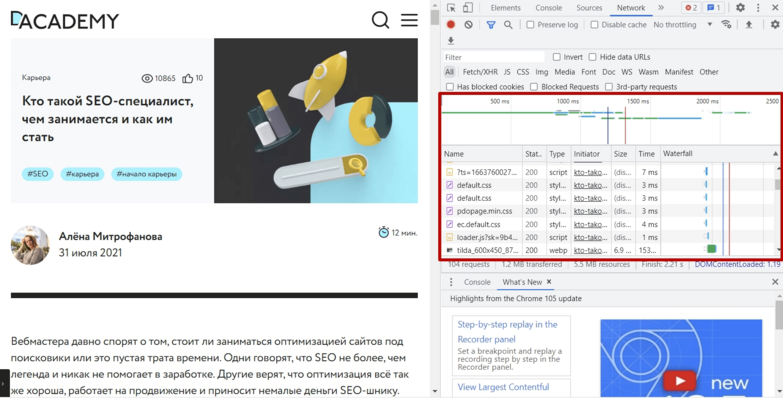
Task: Close the What's New drawer tab
Action: coord(549,282)
